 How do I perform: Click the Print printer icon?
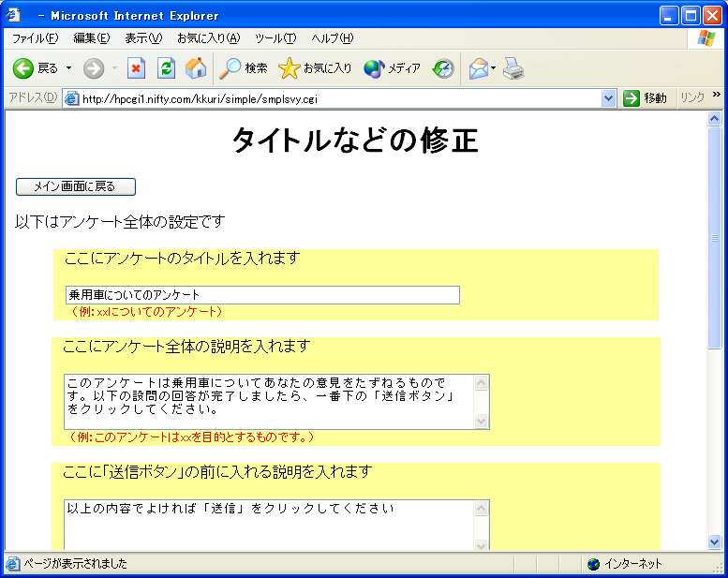coord(513,68)
